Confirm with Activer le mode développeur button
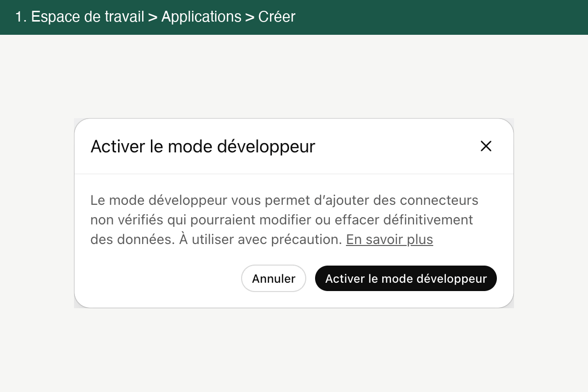588x392 pixels. point(406,278)
